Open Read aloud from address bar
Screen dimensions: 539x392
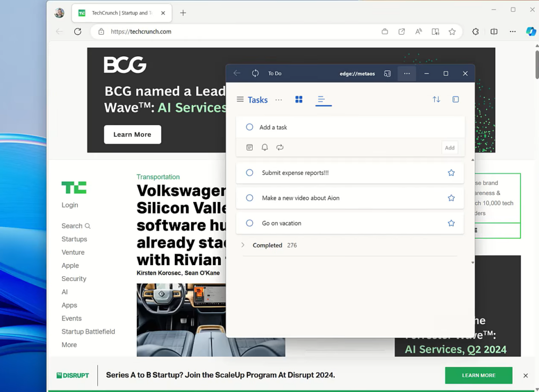tap(418, 32)
